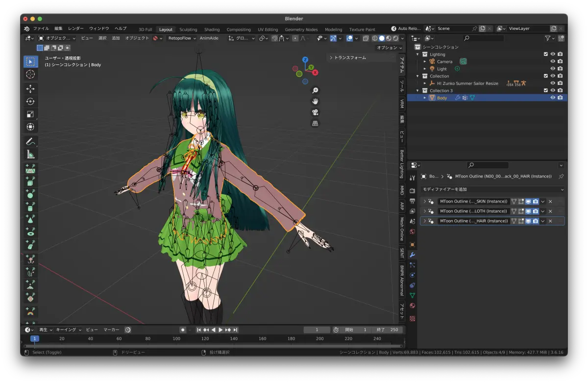The width and height of the screenshot is (588, 383).
Task: Open the Physics properties tab
Action: tap(412, 275)
